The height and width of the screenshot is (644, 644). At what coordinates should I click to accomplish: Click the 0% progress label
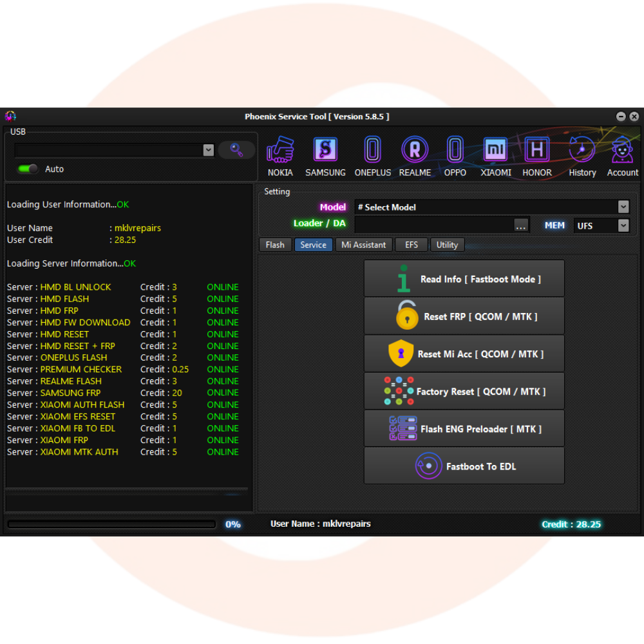(x=233, y=524)
